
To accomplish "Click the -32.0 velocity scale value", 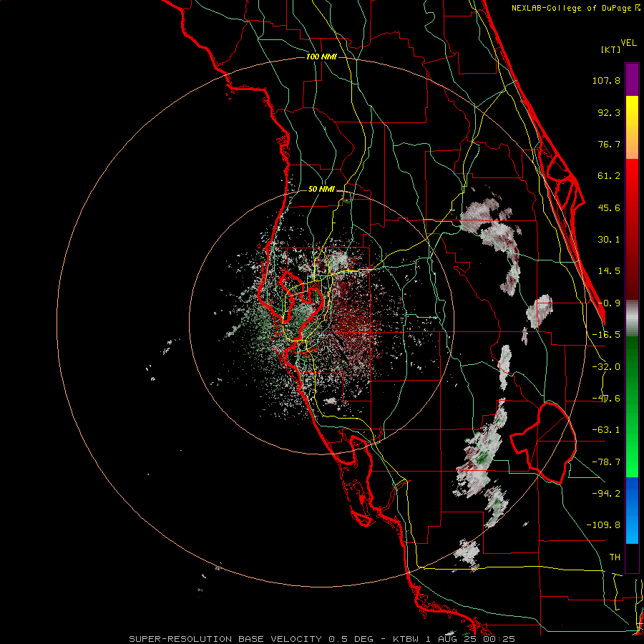I will [606, 367].
